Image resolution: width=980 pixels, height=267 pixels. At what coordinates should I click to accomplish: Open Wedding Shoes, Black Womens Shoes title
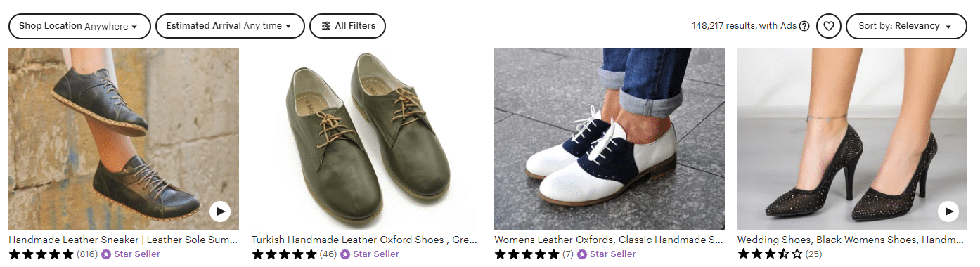point(851,240)
